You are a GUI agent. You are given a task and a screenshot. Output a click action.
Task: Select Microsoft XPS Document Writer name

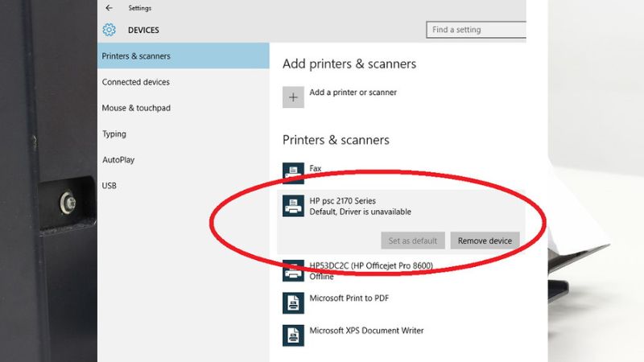pos(366,331)
